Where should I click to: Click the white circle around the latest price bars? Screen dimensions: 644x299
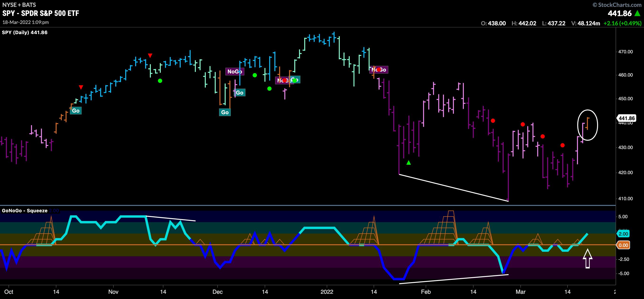pos(587,125)
